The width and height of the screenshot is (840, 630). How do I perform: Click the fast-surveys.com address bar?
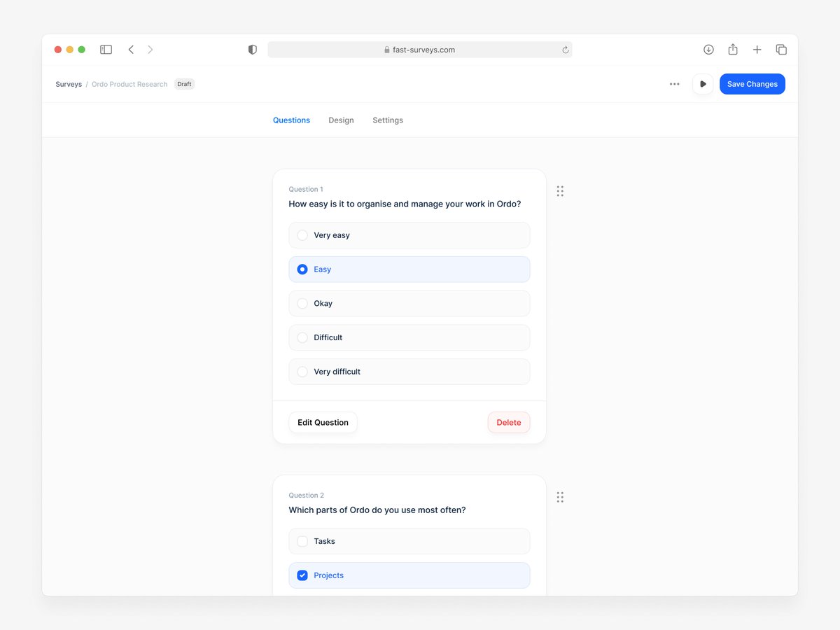[420, 50]
